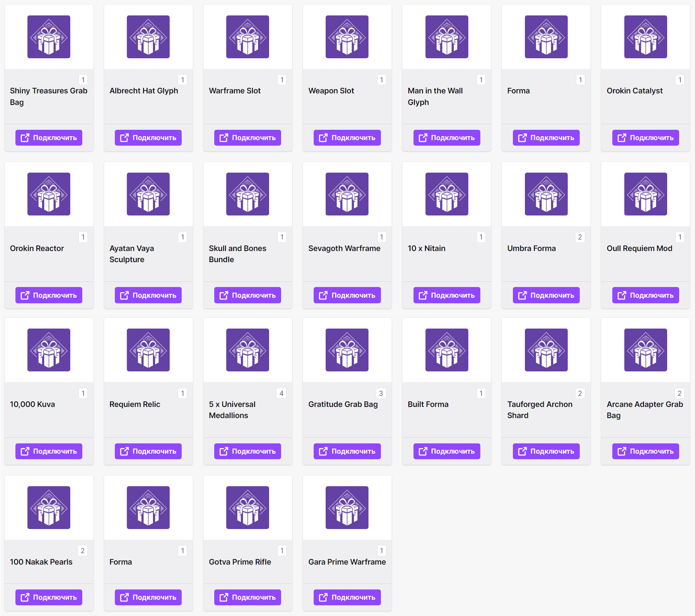
Task: Click the Orokin Catalyst gift icon
Action: [x=646, y=37]
